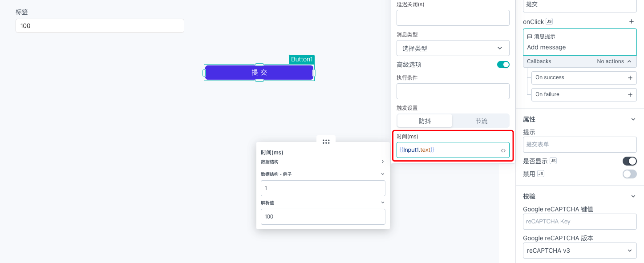The width and height of the screenshot is (644, 263).
Task: Turn off 是否显示 switch
Action: point(629,161)
